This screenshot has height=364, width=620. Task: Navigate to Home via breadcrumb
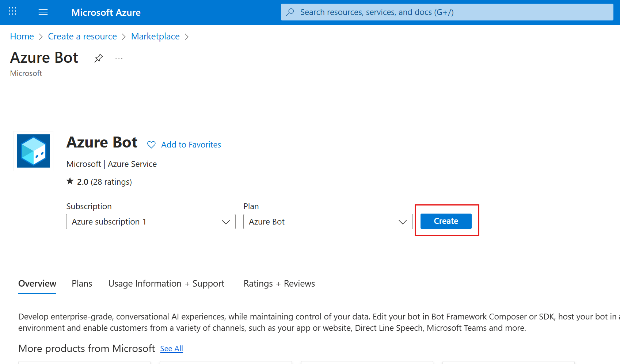coord(22,36)
